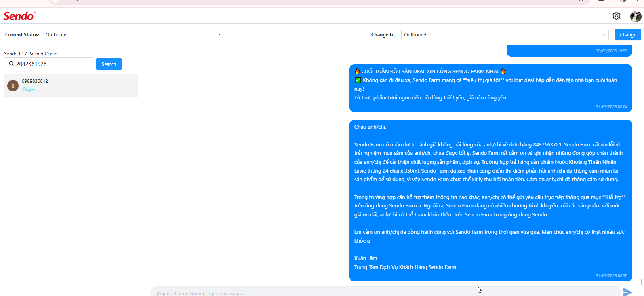Click the Change button
The height and width of the screenshot is (296, 644).
click(x=628, y=34)
